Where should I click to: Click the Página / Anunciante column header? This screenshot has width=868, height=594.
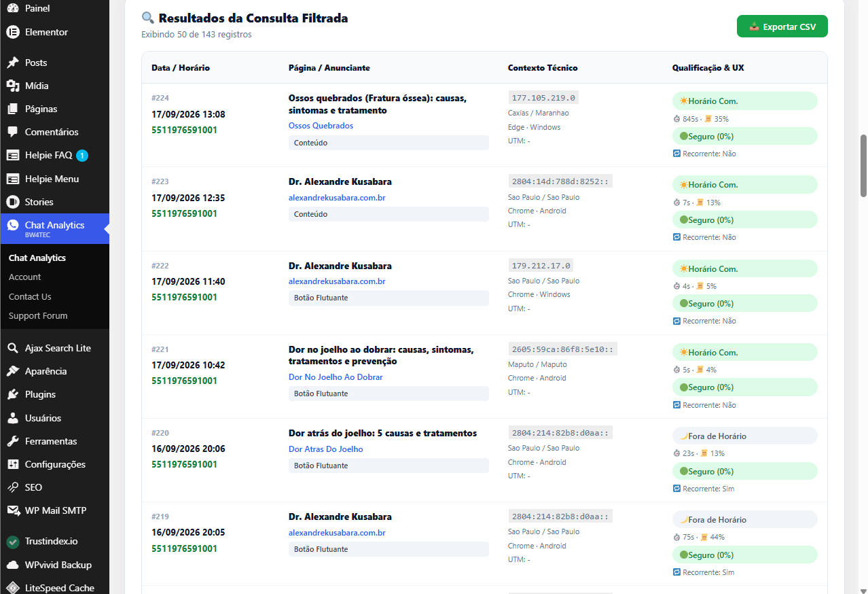[329, 68]
